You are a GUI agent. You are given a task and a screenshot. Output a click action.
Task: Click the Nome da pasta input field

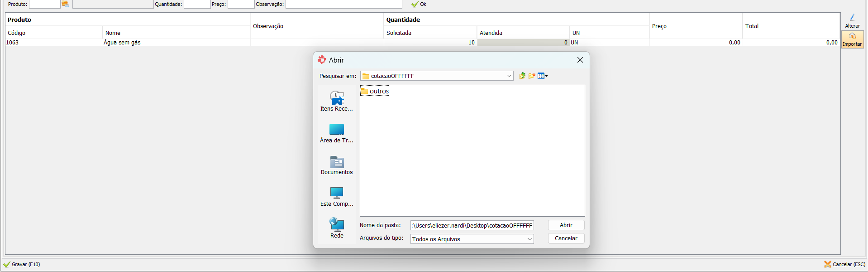[x=472, y=226]
